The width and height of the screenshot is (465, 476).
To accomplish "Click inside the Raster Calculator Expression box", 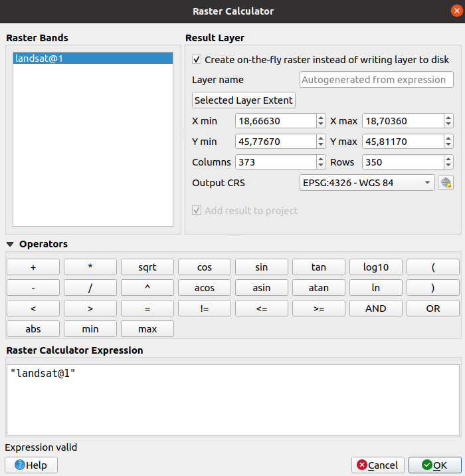I will [x=232, y=400].
